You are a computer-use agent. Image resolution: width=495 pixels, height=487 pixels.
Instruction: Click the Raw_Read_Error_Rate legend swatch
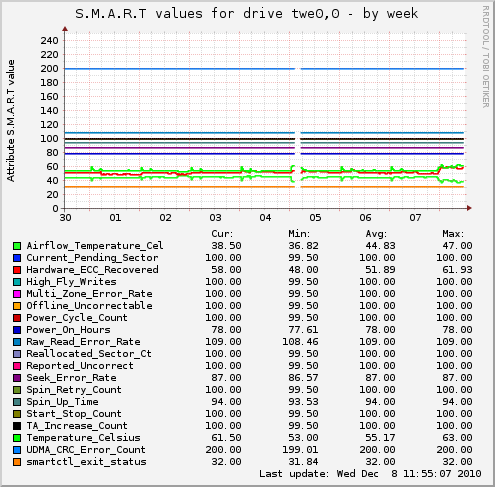pos(17,342)
